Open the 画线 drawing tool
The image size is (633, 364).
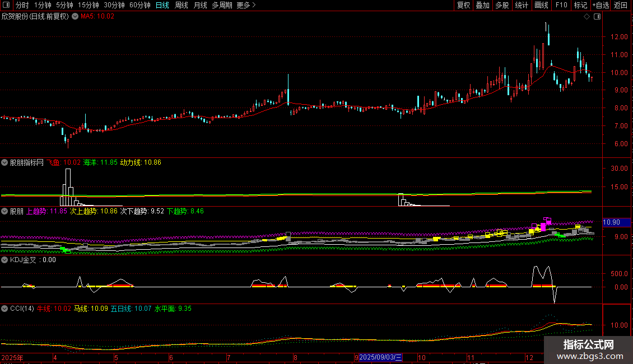click(541, 5)
